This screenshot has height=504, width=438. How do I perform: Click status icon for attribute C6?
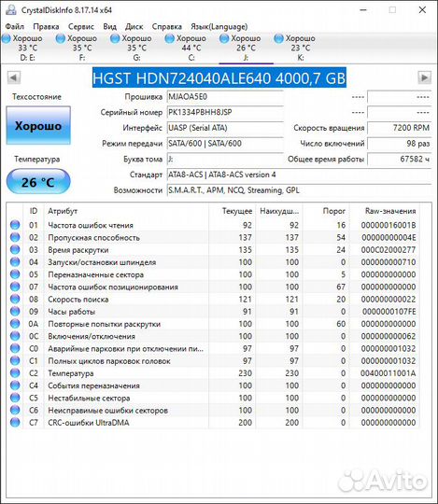pos(15,410)
